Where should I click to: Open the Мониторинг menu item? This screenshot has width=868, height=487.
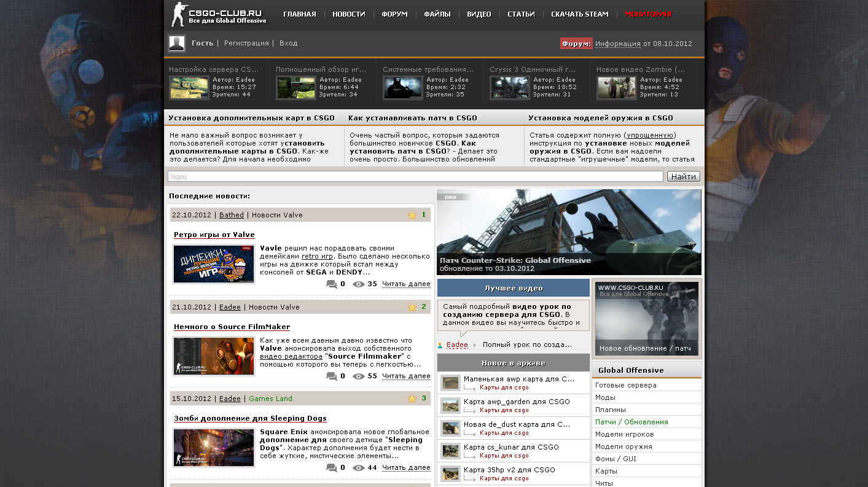[649, 14]
